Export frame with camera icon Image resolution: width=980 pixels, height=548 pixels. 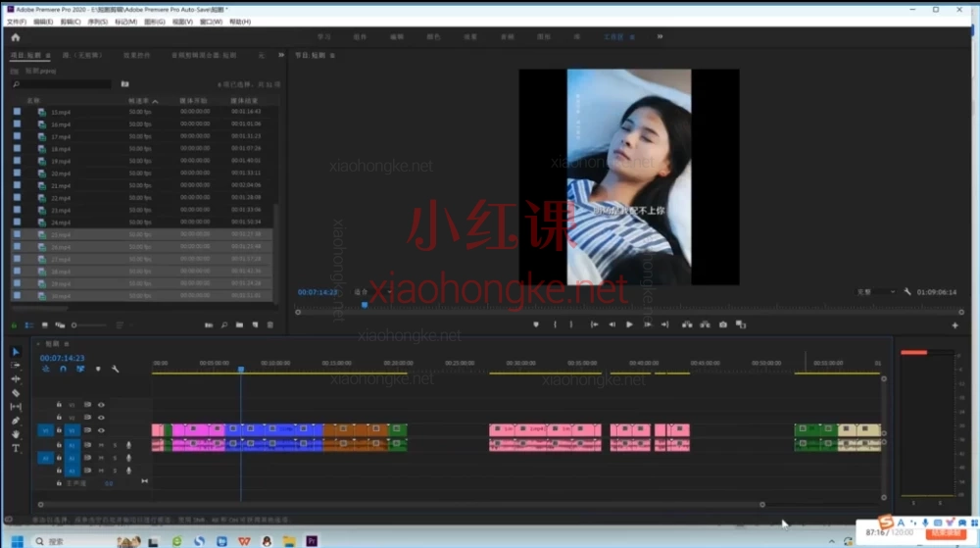pos(723,324)
